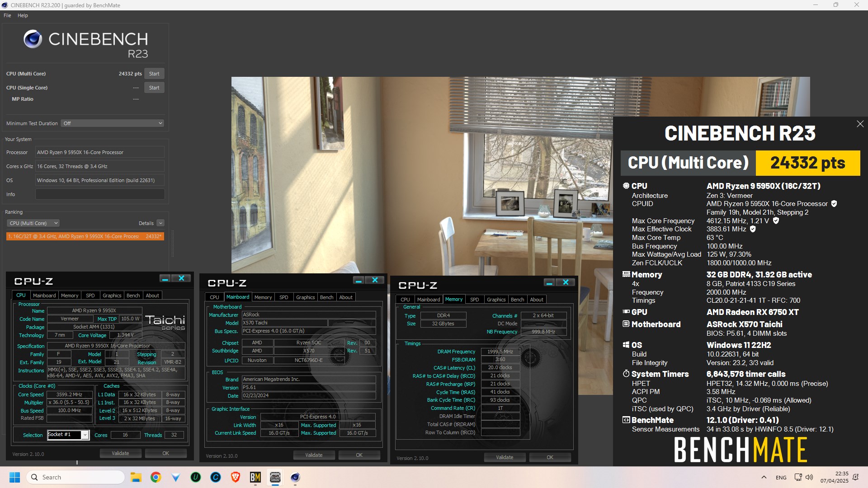The image size is (868, 488).
Task: Open Brave browser from the taskbar
Action: [235, 477]
